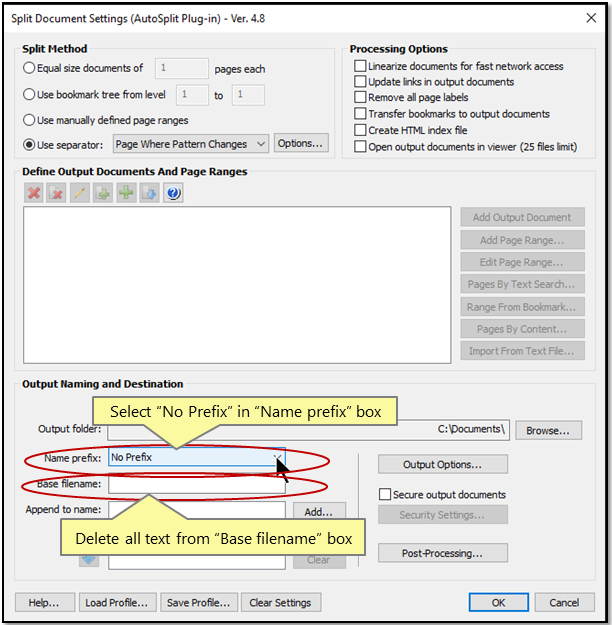Expand the Name prefix dropdown

click(277, 458)
